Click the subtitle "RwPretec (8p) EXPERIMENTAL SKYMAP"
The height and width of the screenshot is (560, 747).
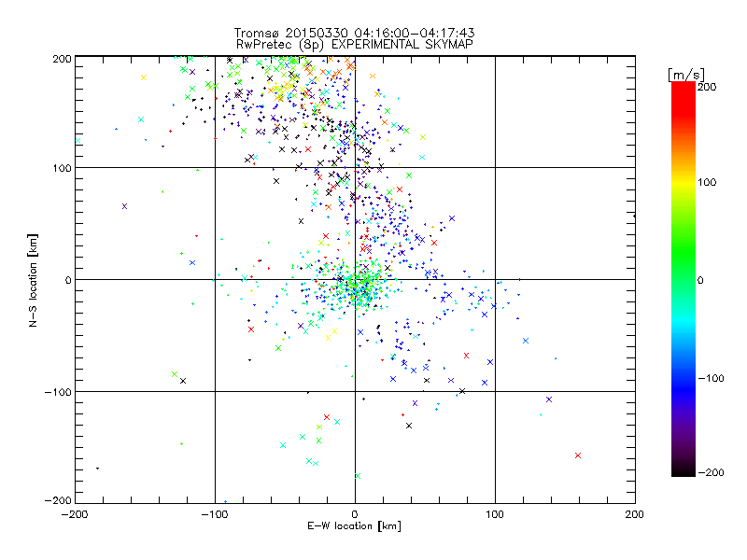pos(355,45)
